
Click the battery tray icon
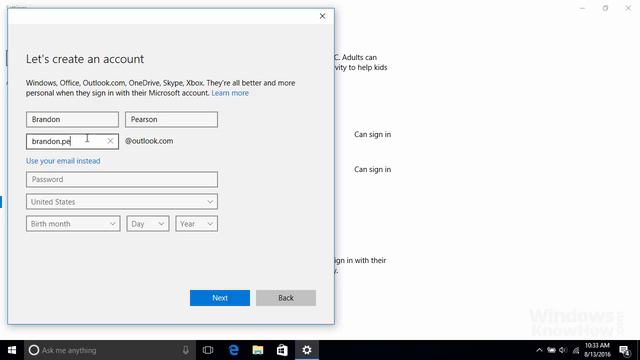(x=551, y=350)
